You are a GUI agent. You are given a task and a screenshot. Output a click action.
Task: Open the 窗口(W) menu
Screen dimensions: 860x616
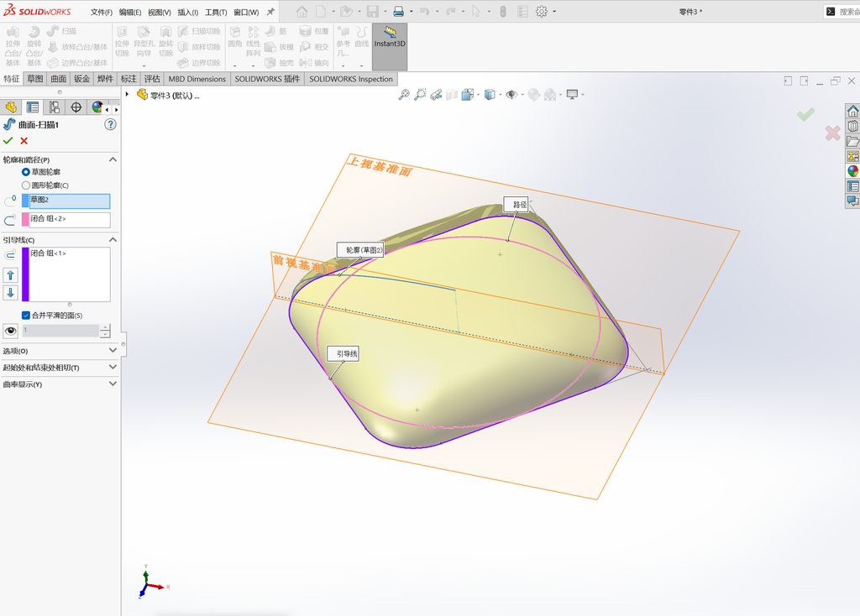pyautogui.click(x=246, y=12)
